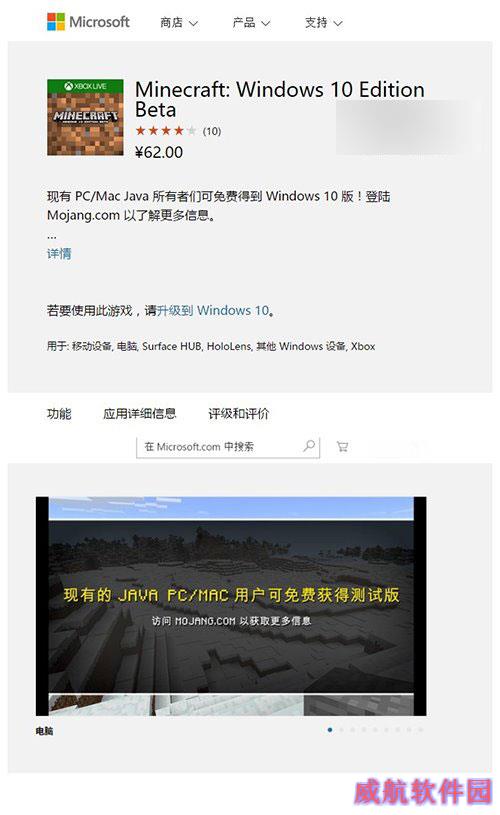Expand the 商店 dropdown menu
This screenshot has width=500, height=815.
pyautogui.click(x=179, y=23)
